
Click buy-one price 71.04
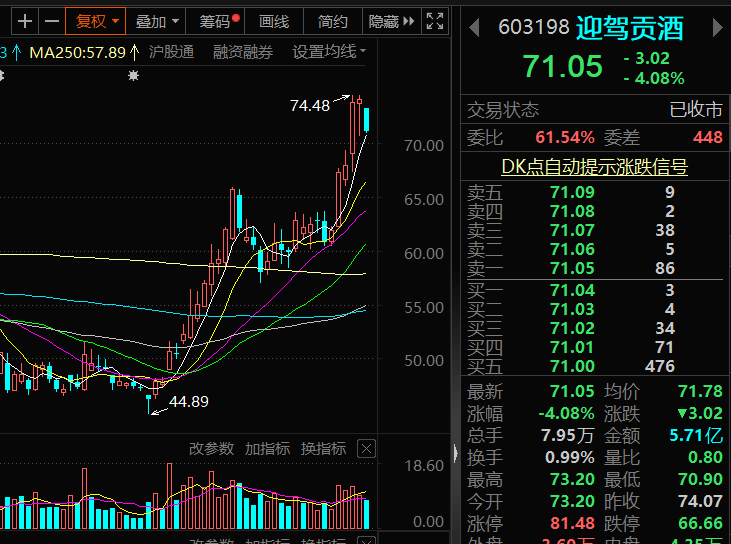(x=572, y=290)
